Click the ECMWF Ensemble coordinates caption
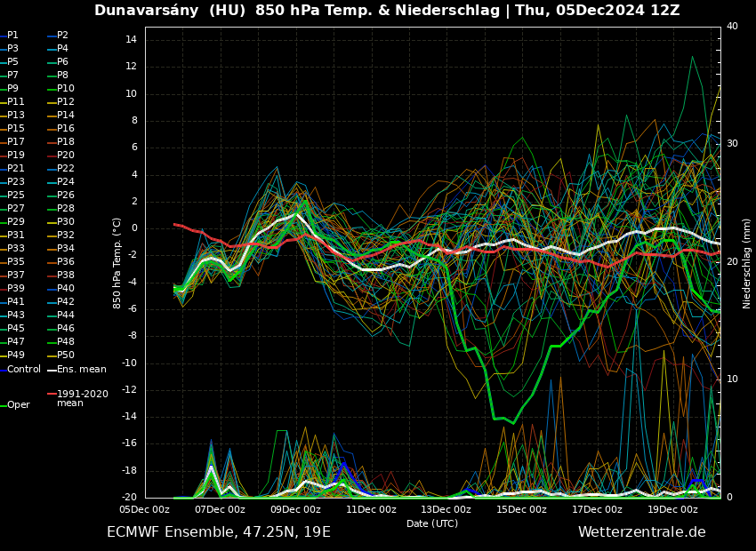Screen dimensions: 756x551 219,532
